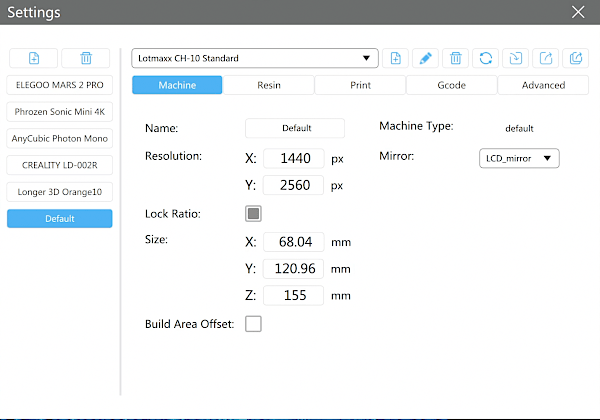Screen dimensions: 600x420
Task: Select the Phrozen Sonic Mini 4K machine
Action: (60, 112)
